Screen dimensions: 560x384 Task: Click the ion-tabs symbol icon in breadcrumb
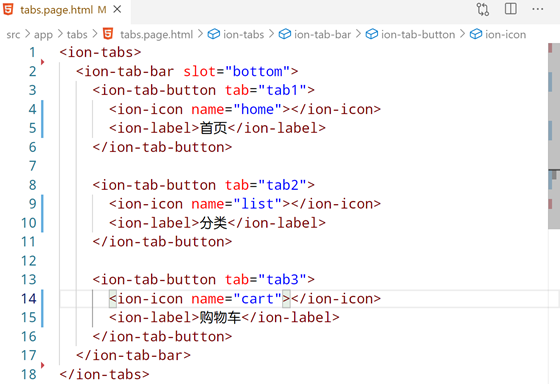coord(214,34)
